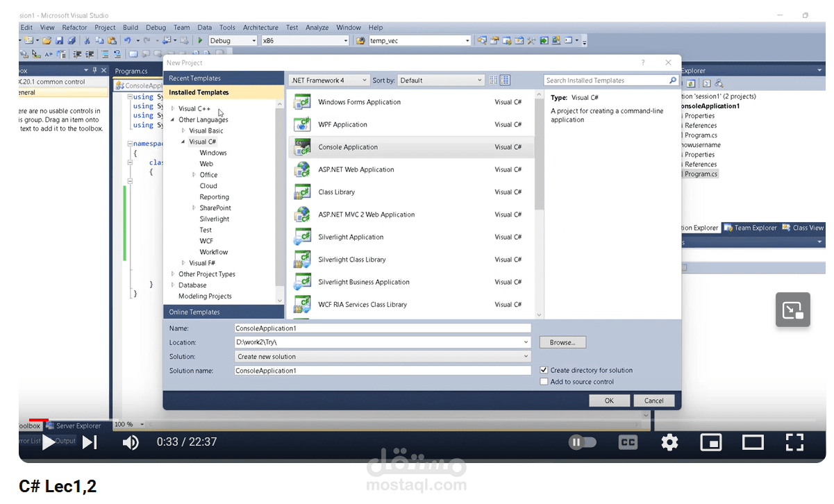
Task: Click the Comment Selection icon in editor toolbar
Action: [106, 54]
